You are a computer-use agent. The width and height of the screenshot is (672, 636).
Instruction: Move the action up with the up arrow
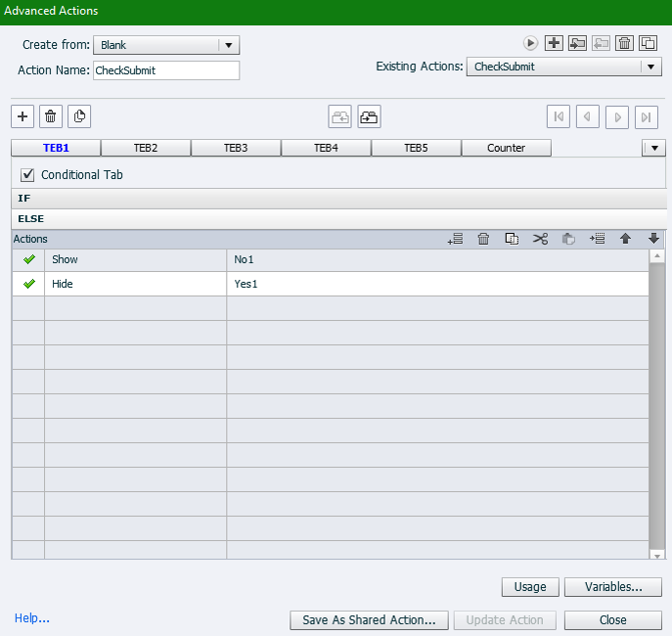tap(625, 239)
